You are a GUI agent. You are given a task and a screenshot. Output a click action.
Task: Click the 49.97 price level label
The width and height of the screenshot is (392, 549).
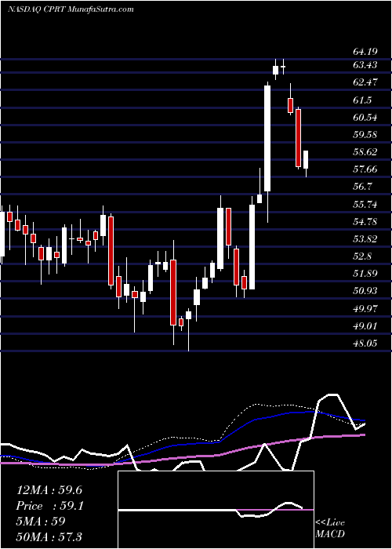365,309
